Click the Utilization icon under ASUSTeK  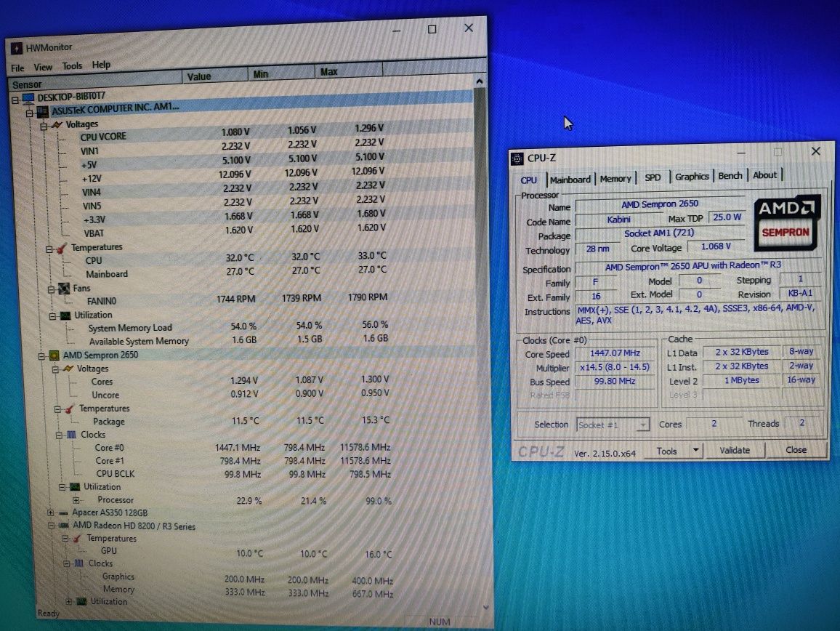[x=65, y=315]
